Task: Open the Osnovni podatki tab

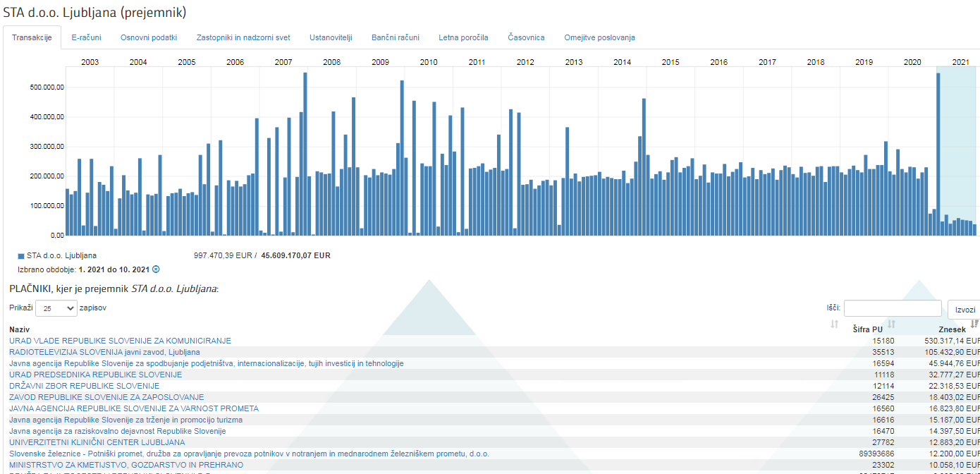Action: 149,37
